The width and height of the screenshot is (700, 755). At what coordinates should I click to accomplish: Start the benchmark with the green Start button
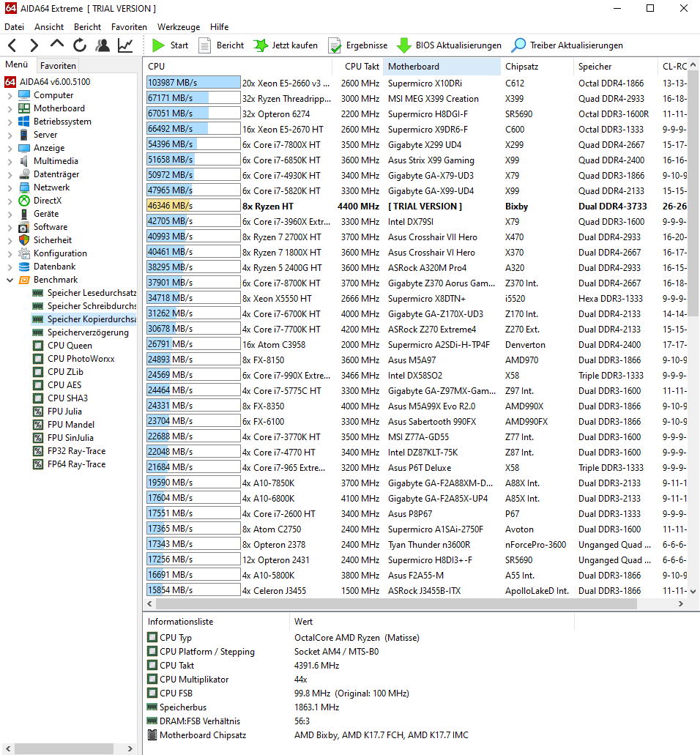171,45
